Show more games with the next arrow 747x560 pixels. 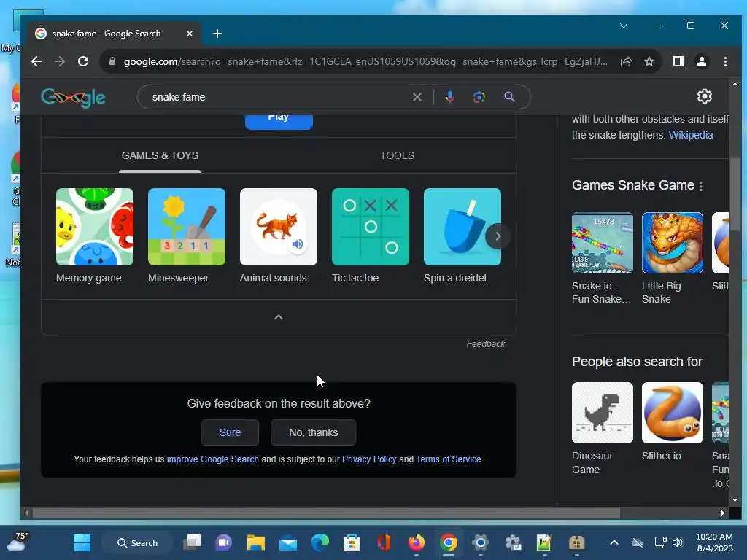pyautogui.click(x=498, y=236)
